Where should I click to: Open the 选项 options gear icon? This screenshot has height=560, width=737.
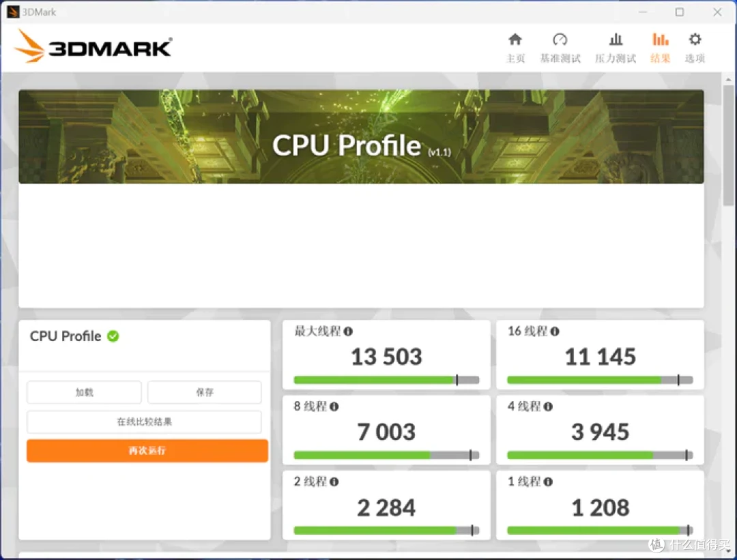tap(695, 40)
